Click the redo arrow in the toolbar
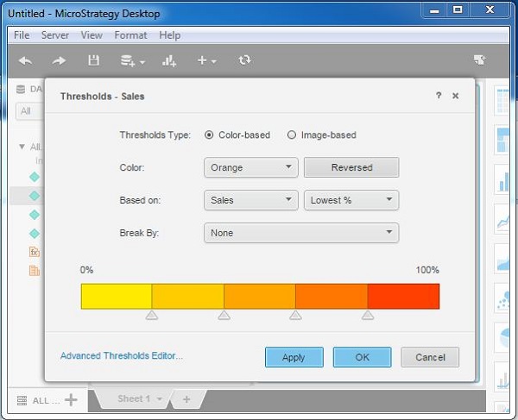Image resolution: width=518 pixels, height=420 pixels. click(59, 60)
